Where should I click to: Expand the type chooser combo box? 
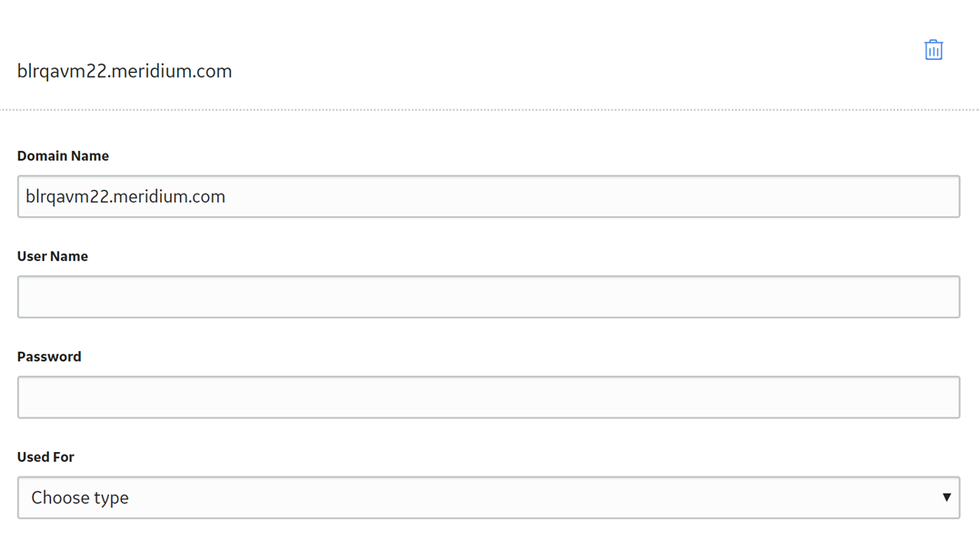pos(489,498)
